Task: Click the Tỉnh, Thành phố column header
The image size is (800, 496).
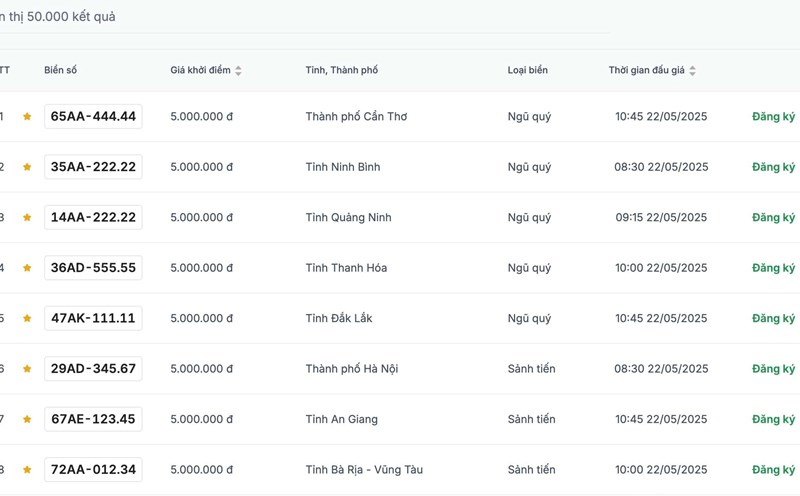Action: [341, 71]
